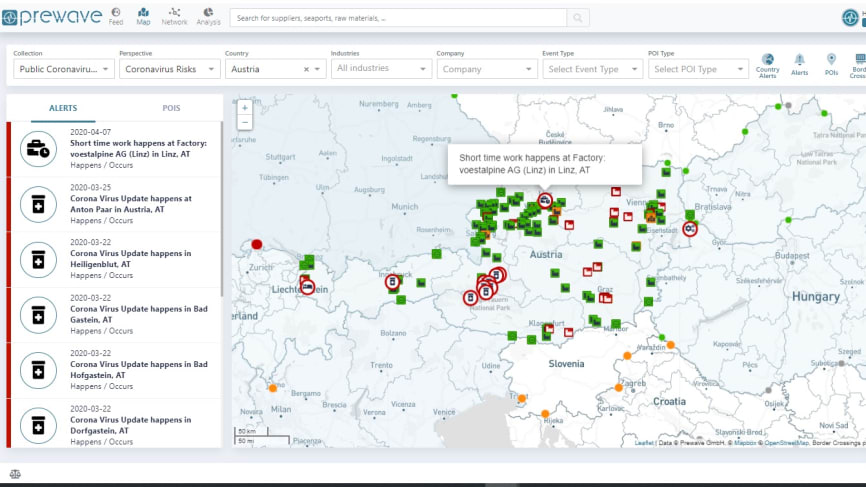Zoom in on the map
Image resolution: width=866 pixels, height=487 pixels.
click(245, 108)
